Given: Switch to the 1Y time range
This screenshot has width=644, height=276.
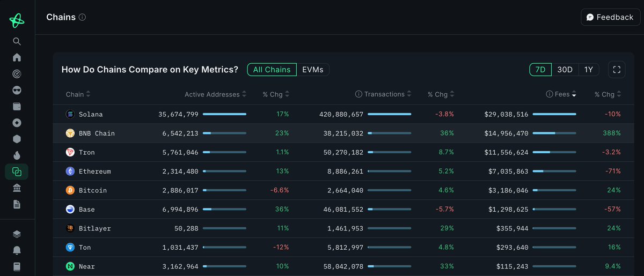Looking at the screenshot, I should [x=589, y=70].
